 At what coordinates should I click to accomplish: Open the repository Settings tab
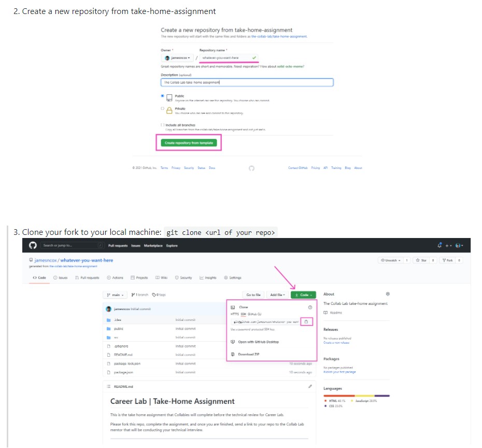[x=233, y=277]
